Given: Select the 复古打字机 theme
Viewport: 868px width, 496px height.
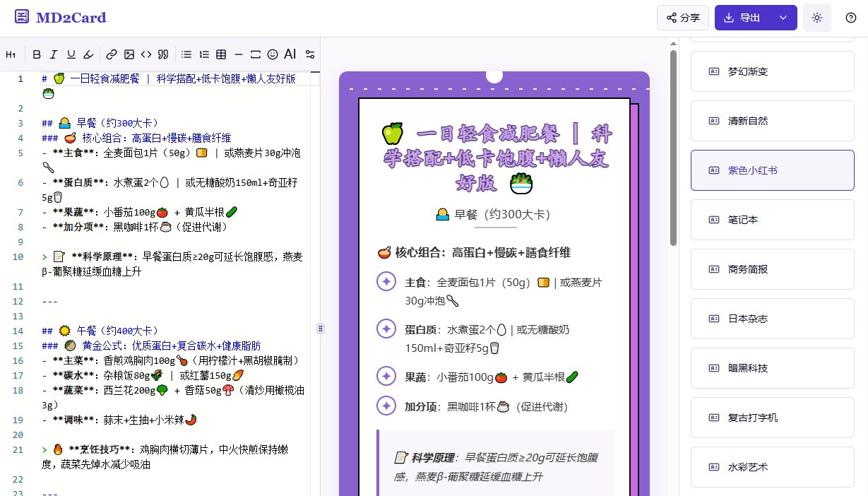Looking at the screenshot, I should 773,418.
